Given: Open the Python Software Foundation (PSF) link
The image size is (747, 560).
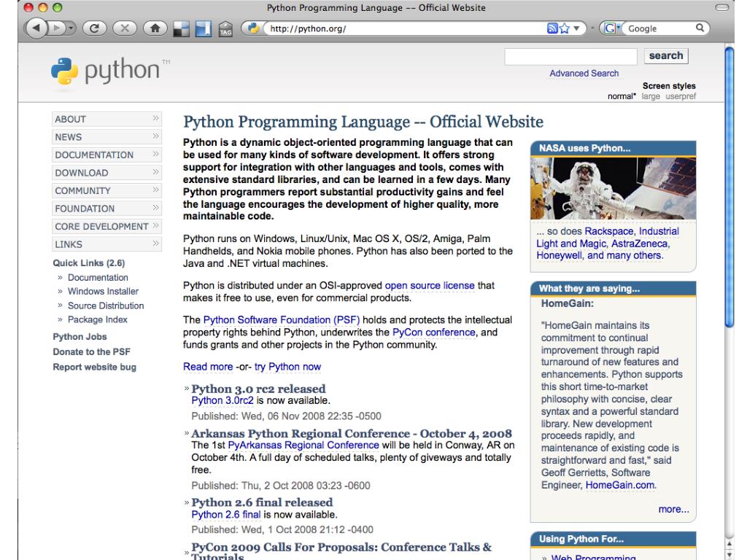Looking at the screenshot, I should pyautogui.click(x=282, y=320).
